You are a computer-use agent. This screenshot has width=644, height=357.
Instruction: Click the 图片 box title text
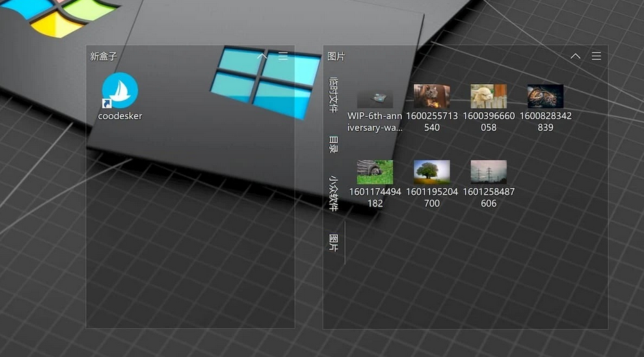click(x=336, y=56)
